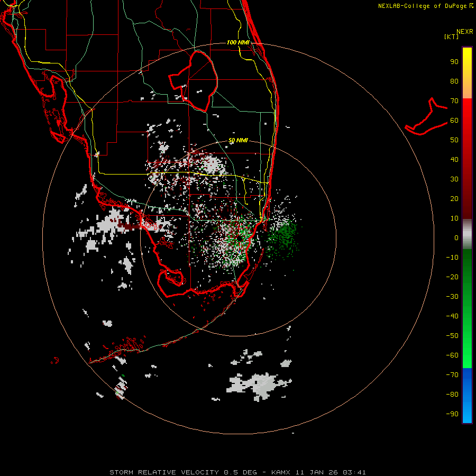476x476 pixels.
Task: Click the 60 value on velocity scale
Action: [454, 120]
